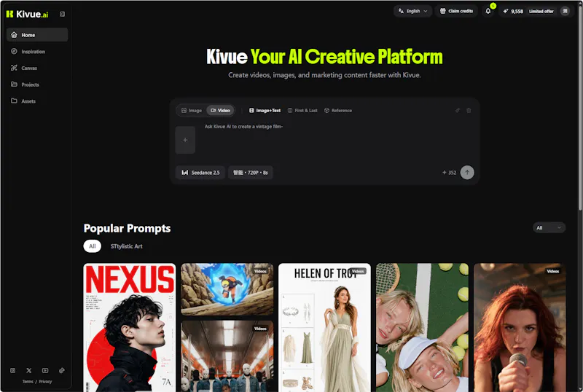583x392 pixels.
Task: Open the All filter dropdown at right
Action: pos(549,227)
